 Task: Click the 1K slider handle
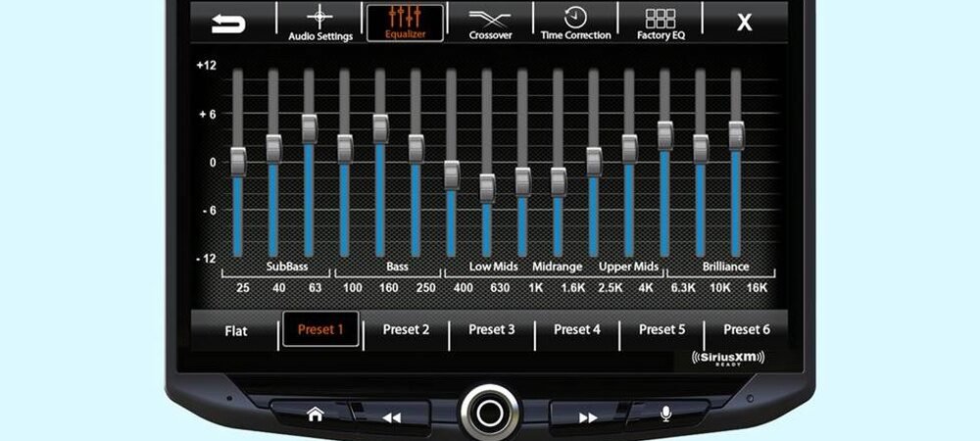click(523, 181)
